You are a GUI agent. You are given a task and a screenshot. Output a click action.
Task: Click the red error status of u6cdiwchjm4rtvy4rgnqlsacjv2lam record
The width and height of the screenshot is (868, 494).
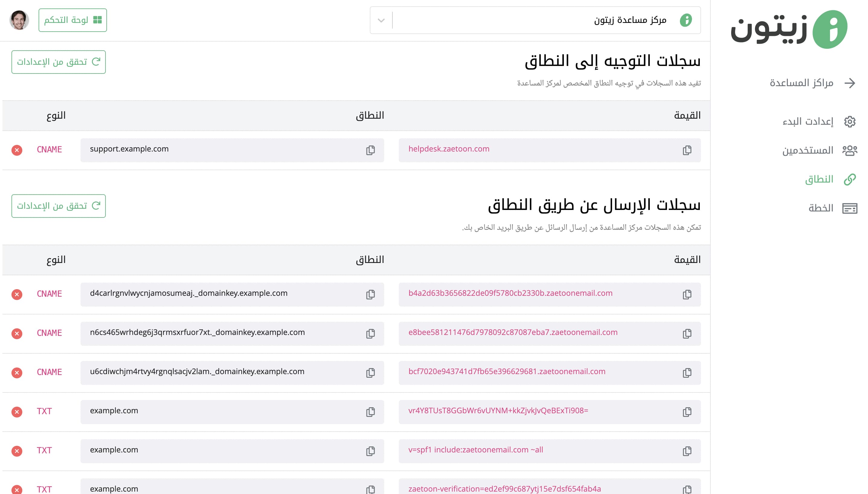pos(17,373)
